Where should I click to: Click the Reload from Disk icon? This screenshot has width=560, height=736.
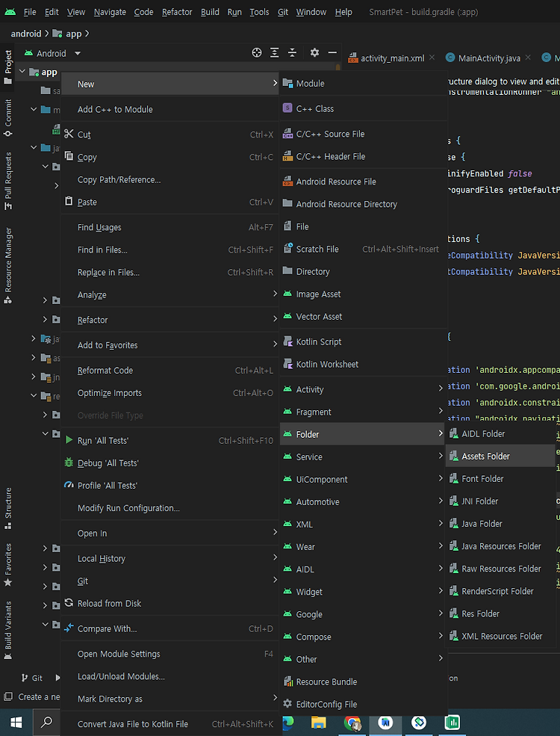(69, 603)
